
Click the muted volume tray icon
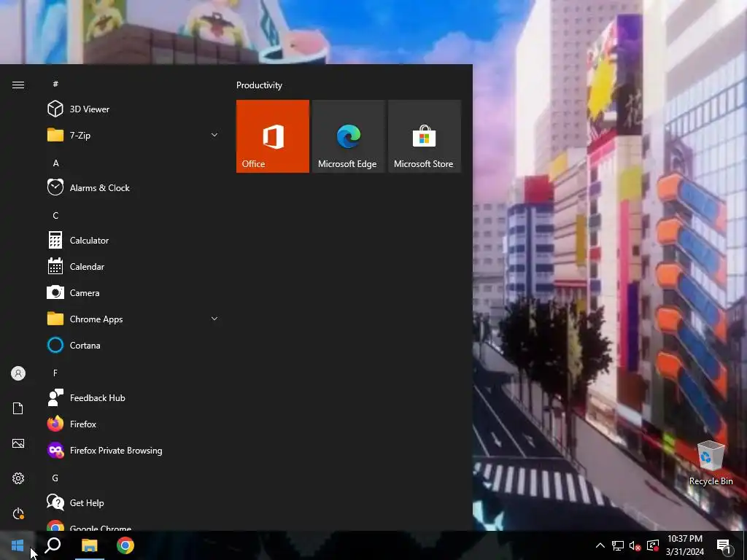pos(635,545)
